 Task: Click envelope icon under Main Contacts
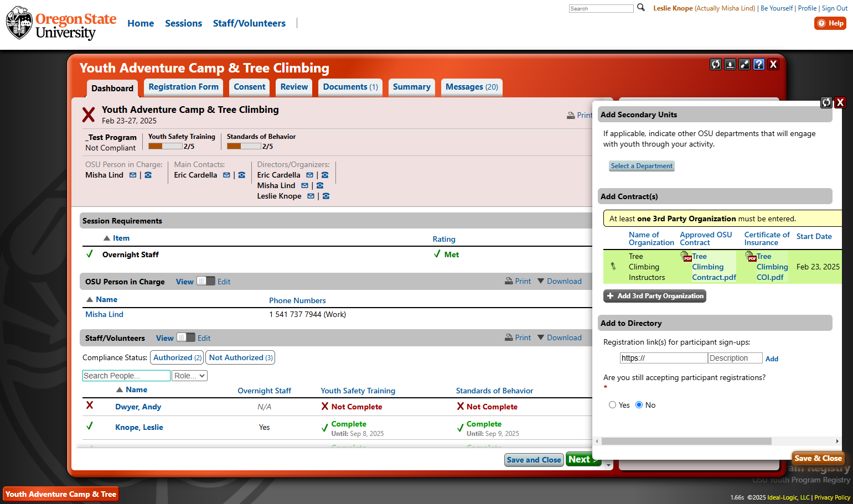click(x=226, y=175)
